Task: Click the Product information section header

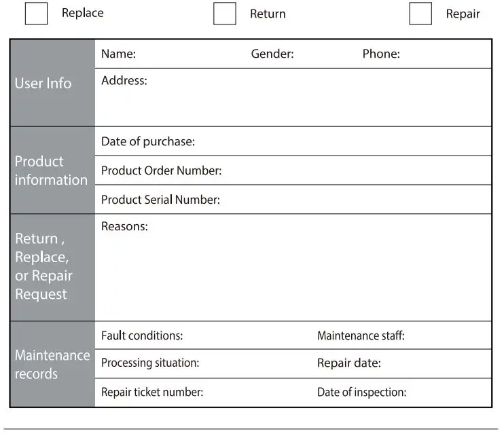Action: pyautogui.click(x=52, y=170)
